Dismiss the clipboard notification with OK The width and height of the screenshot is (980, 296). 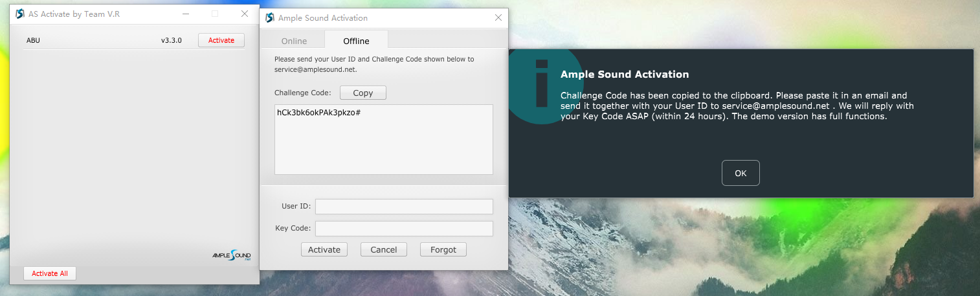point(741,173)
